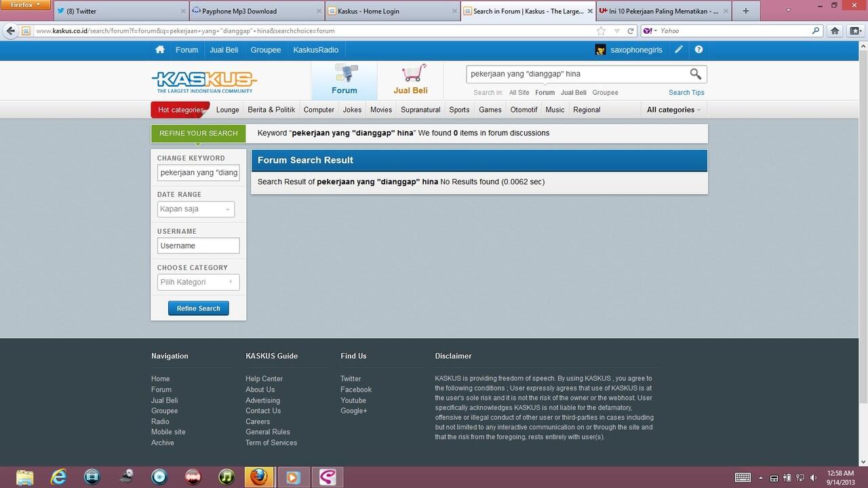The width and height of the screenshot is (868, 488).
Task: Open Lounge category
Action: point(227,110)
